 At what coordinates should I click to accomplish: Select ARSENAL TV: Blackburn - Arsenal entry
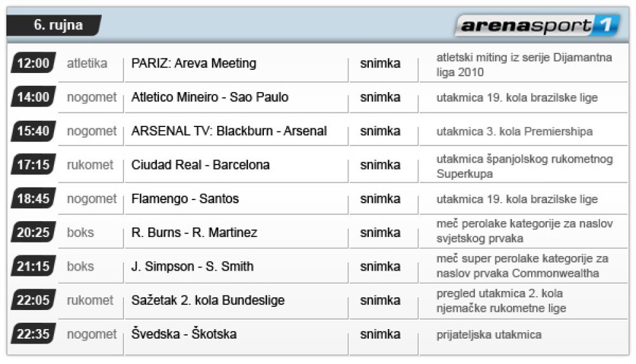click(229, 131)
